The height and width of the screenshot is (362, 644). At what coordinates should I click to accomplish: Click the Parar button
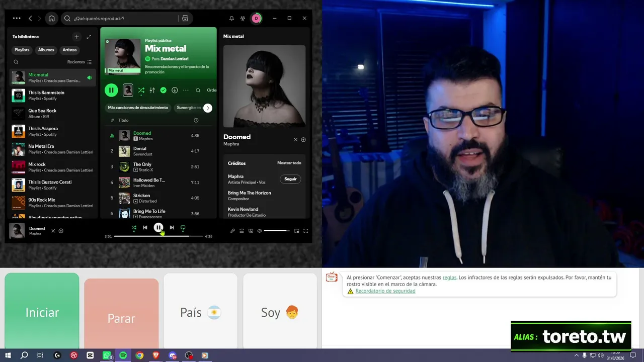coord(121,315)
